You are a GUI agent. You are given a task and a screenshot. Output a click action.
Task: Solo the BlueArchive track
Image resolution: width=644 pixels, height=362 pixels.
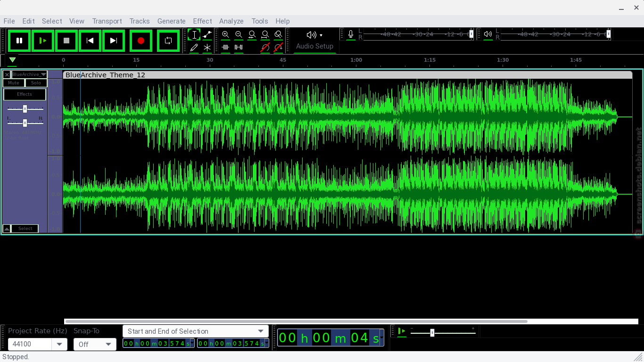click(x=36, y=83)
